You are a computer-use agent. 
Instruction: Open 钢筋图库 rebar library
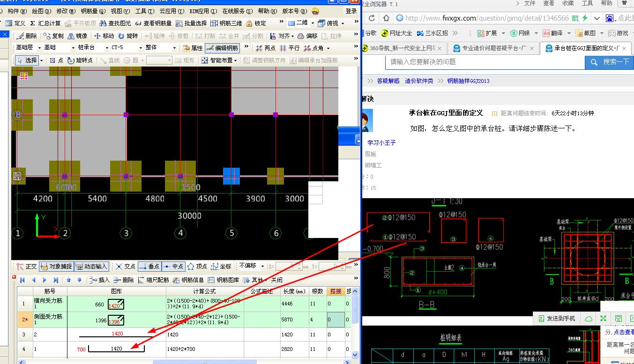point(223,280)
